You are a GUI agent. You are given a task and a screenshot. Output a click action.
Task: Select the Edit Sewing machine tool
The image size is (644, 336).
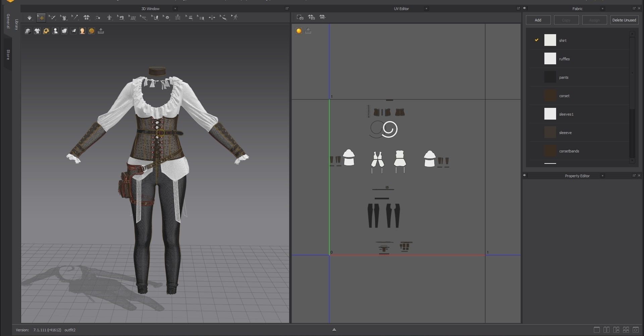pyautogui.click(x=121, y=17)
